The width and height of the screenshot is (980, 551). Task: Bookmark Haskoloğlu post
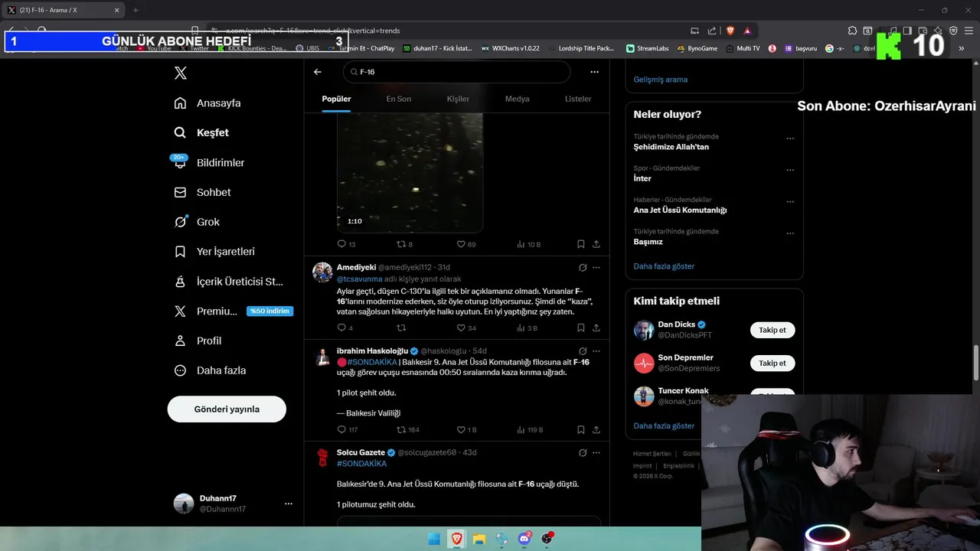point(581,429)
